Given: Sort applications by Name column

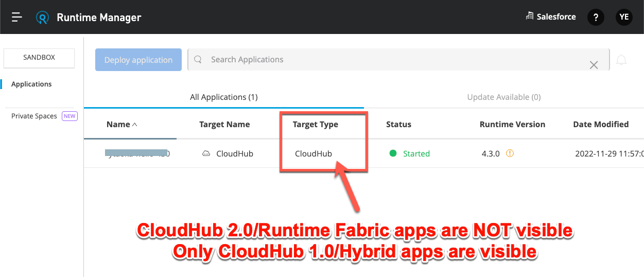Looking at the screenshot, I should pos(121,124).
